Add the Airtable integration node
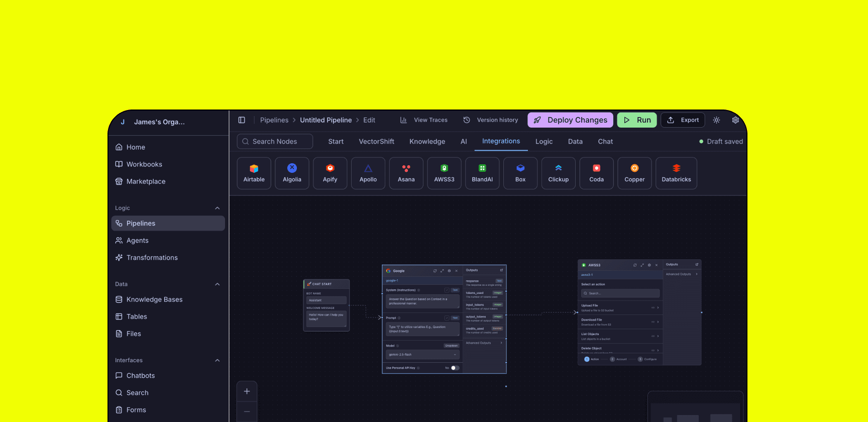 254,173
